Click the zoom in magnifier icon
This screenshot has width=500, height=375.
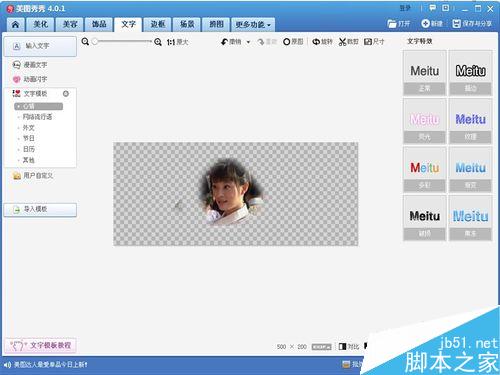pyautogui.click(x=158, y=42)
